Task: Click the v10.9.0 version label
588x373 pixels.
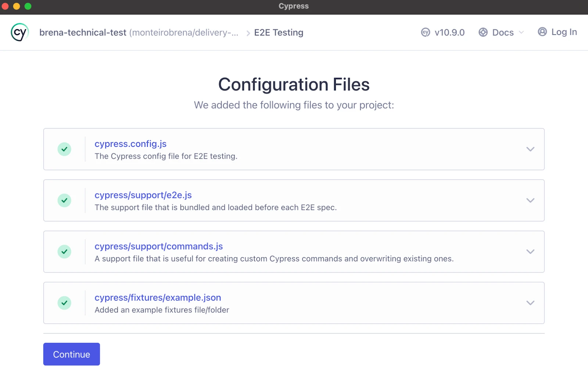Action: click(449, 32)
